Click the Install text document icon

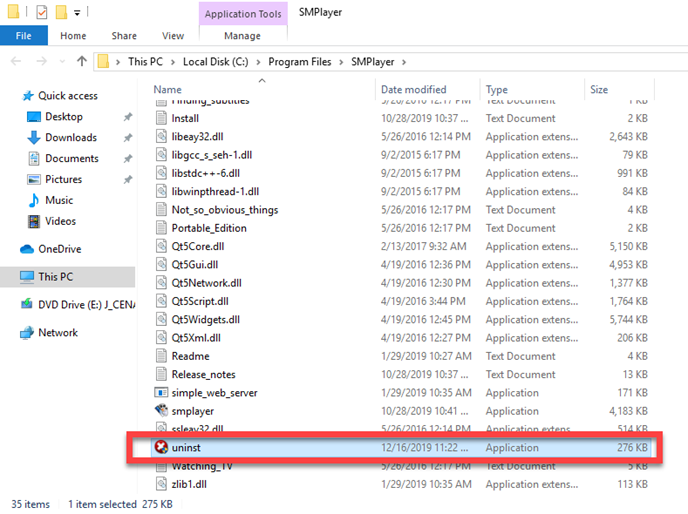(x=161, y=118)
